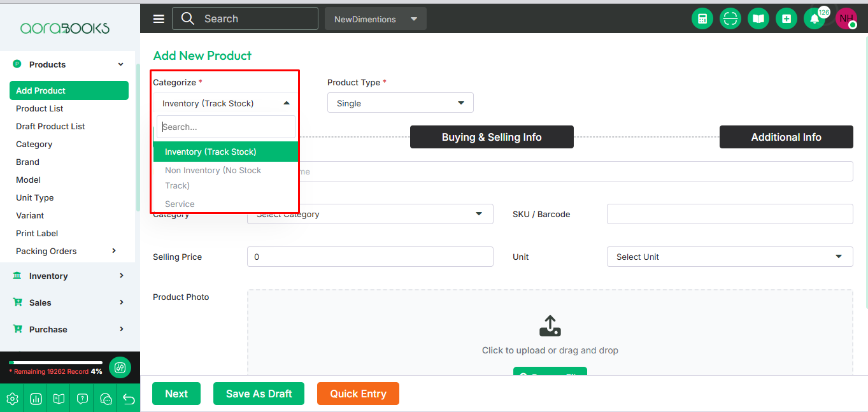This screenshot has height=412, width=868.
Task: Click the Inventory bank icon
Action: pyautogui.click(x=17, y=276)
